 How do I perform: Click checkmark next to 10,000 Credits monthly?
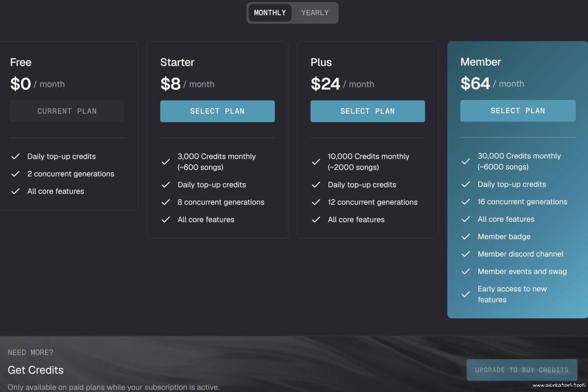click(316, 162)
